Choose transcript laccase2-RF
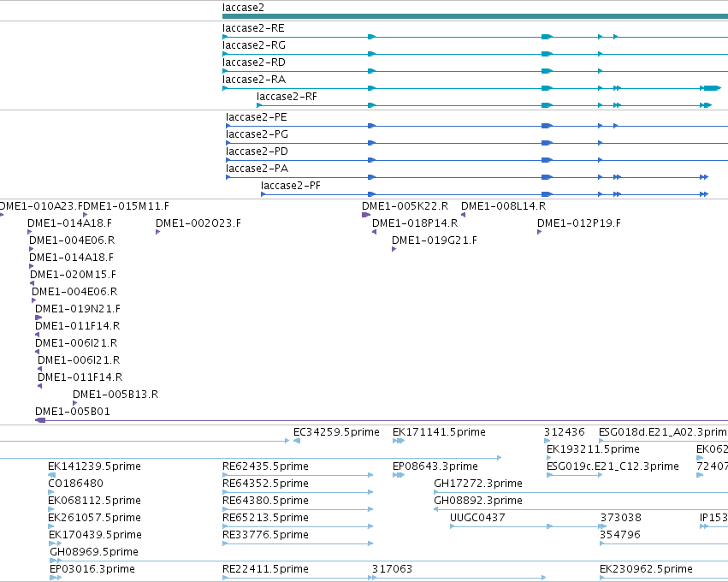This screenshot has height=582, width=728. 287,97
